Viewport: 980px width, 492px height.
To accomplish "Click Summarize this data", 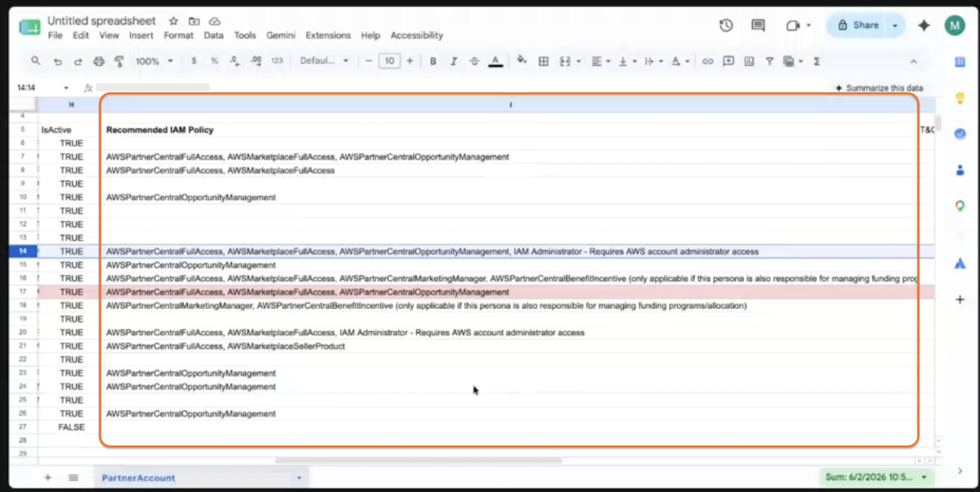I will click(x=879, y=88).
